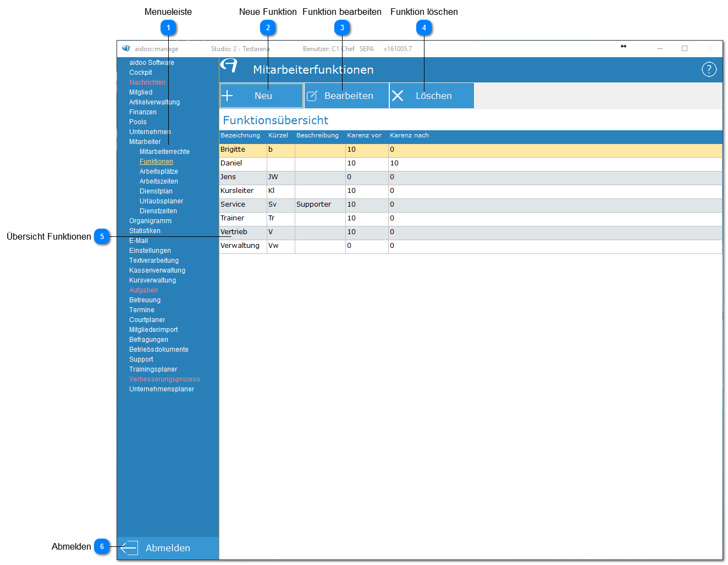728x565 pixels.
Task: Open Arbeitszeiten submenu item
Action: point(159,181)
